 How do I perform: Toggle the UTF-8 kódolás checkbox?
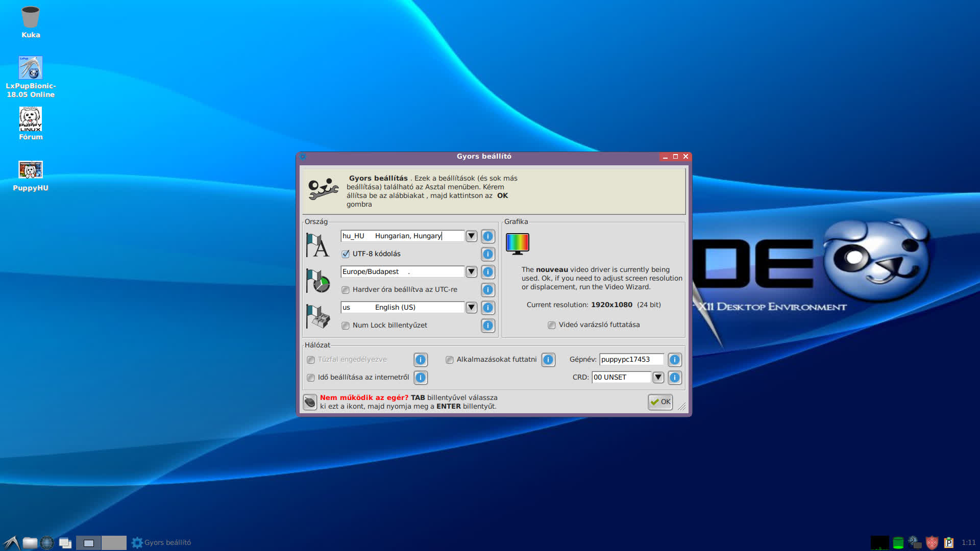click(x=346, y=254)
